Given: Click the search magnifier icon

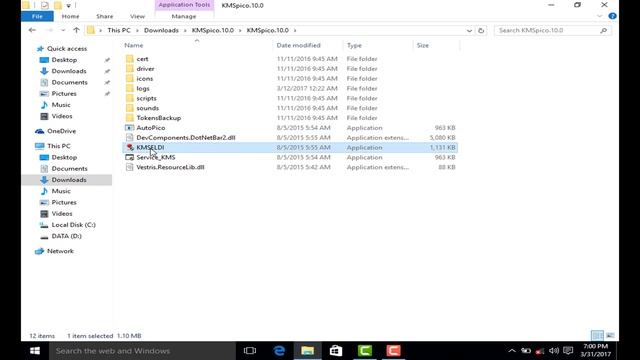Looking at the screenshot, I should [603, 30].
